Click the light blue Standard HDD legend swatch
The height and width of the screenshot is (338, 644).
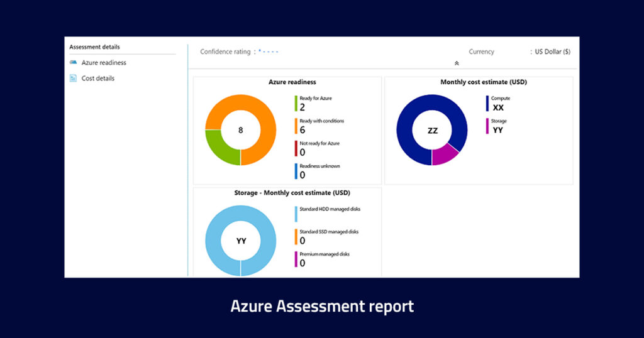[x=296, y=214]
